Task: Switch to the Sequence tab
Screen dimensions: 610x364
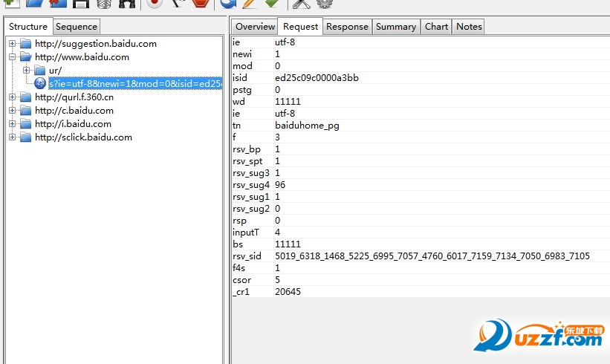Action: (77, 27)
